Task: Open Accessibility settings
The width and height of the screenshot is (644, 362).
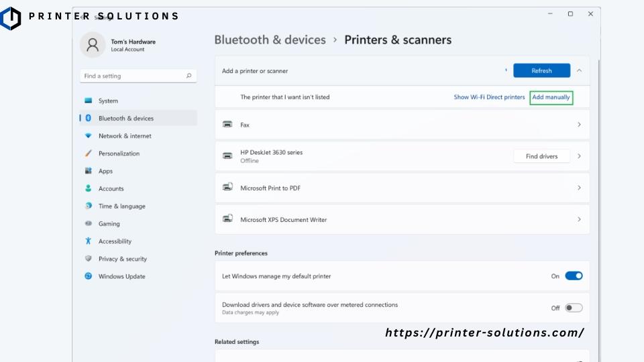Action: coord(138,241)
